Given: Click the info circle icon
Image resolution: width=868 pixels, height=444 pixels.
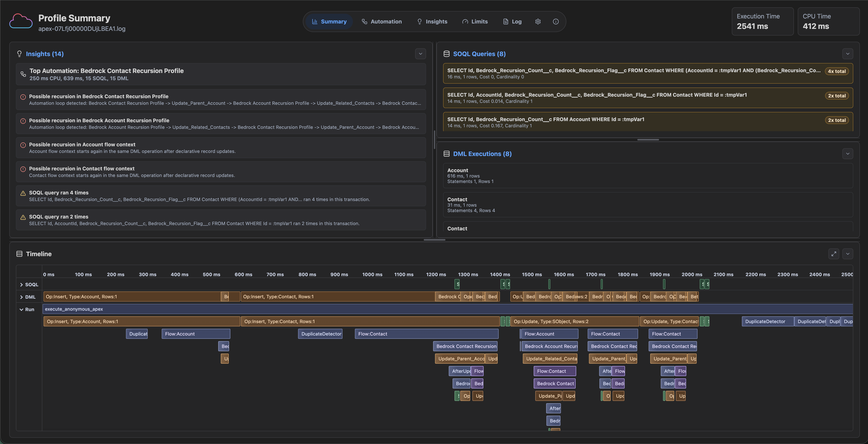Looking at the screenshot, I should tap(556, 22).
